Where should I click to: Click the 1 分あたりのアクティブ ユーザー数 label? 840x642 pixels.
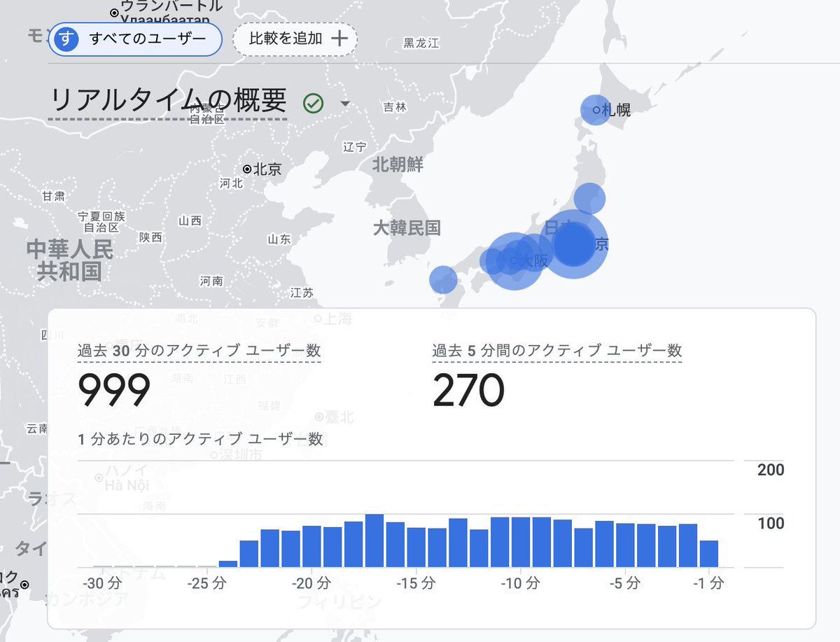(201, 439)
